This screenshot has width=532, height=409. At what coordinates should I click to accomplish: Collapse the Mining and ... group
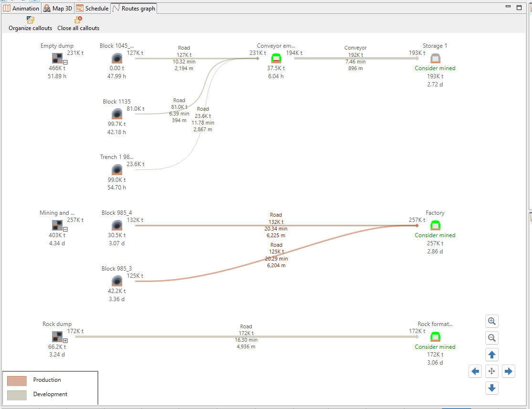65,229
